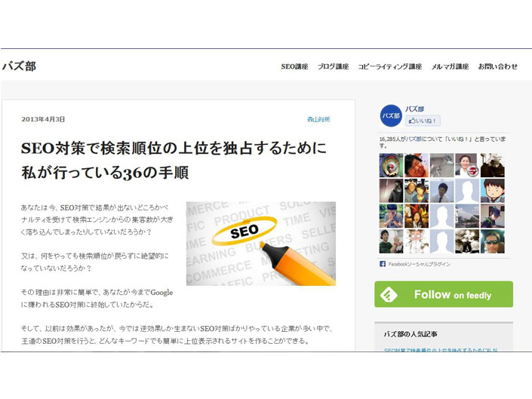
Task: Click the author name 森山義彬 link
Action: [x=318, y=119]
